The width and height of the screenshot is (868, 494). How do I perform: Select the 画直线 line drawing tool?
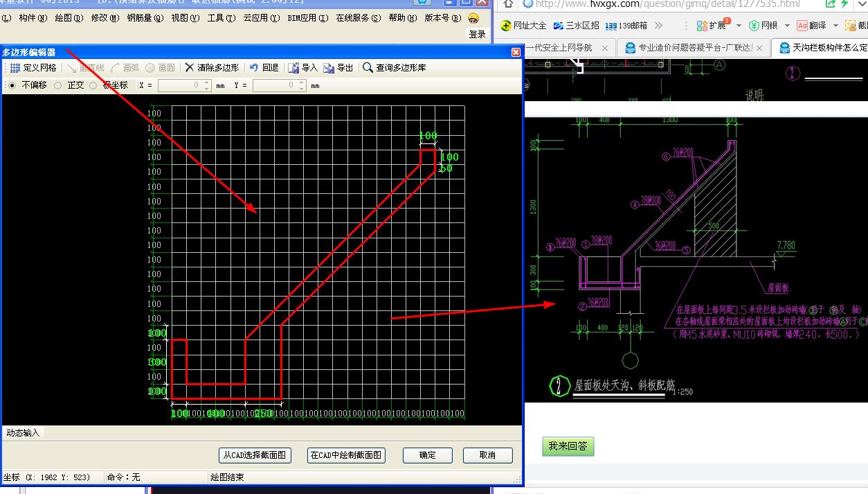pos(86,68)
